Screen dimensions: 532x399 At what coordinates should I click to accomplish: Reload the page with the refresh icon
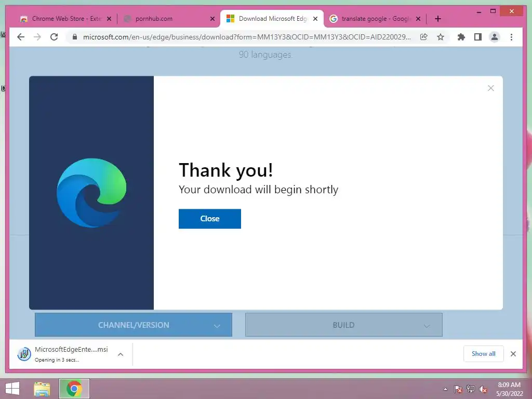click(54, 37)
